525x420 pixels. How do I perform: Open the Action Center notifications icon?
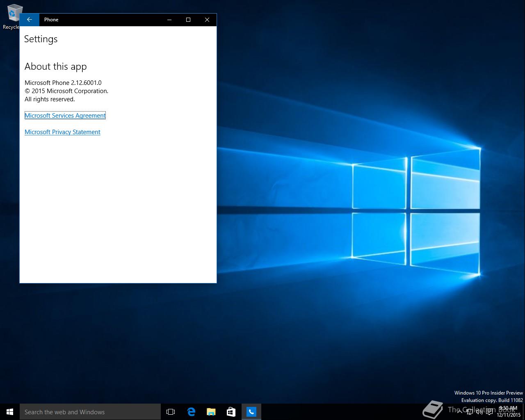coord(489,412)
